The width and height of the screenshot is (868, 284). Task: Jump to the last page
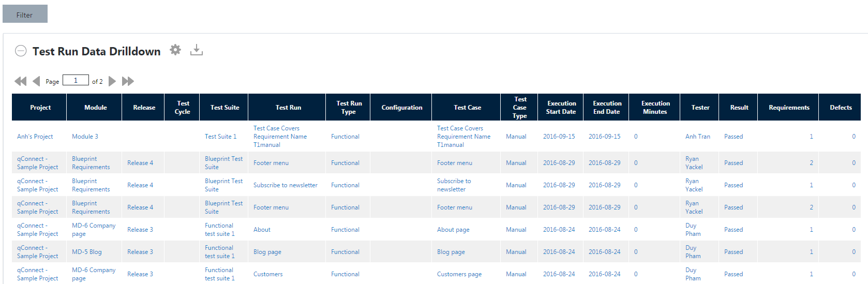click(128, 81)
